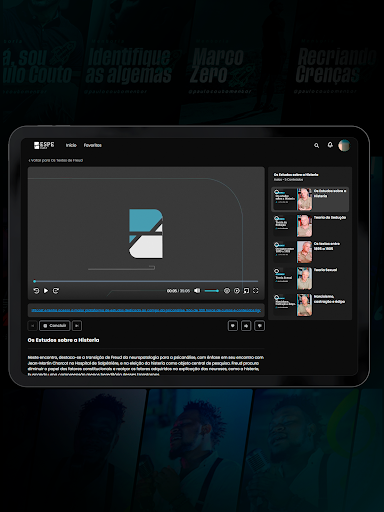Rewind the video a few seconds
This screenshot has height=512, width=384.
[x=36, y=291]
